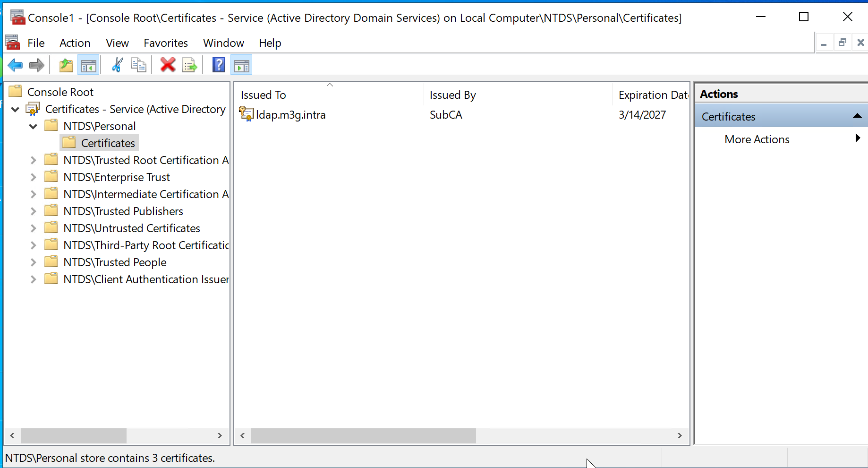The height and width of the screenshot is (468, 868).
Task: Click the Back arrow toolbar icon
Action: [15, 65]
